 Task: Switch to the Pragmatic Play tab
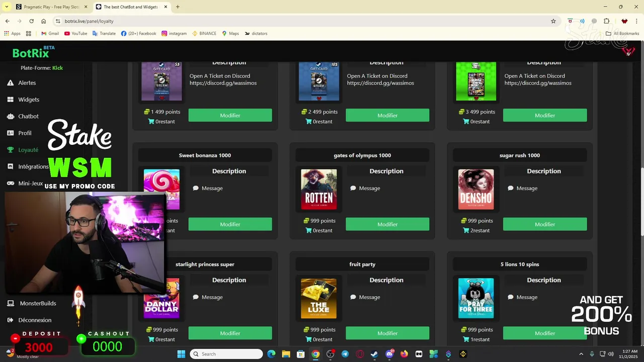[x=50, y=7]
